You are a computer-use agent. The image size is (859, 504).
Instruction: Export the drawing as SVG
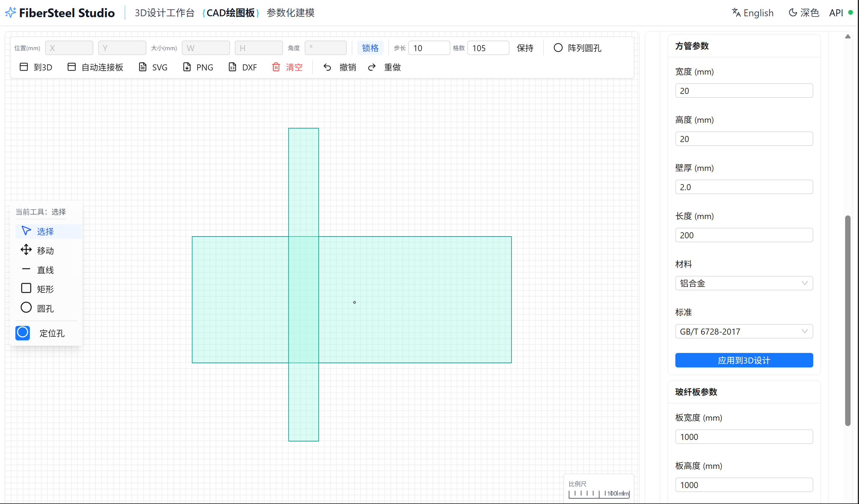(x=153, y=67)
